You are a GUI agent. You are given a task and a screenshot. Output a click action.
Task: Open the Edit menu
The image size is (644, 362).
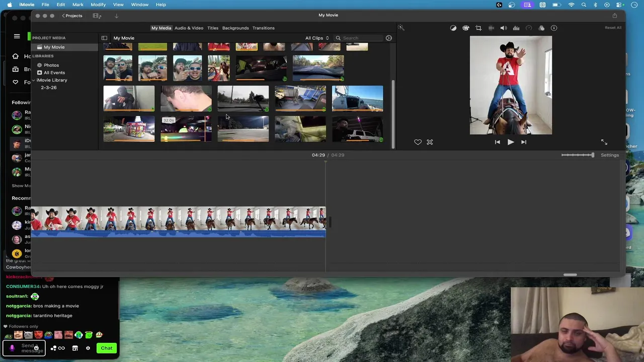click(x=61, y=5)
